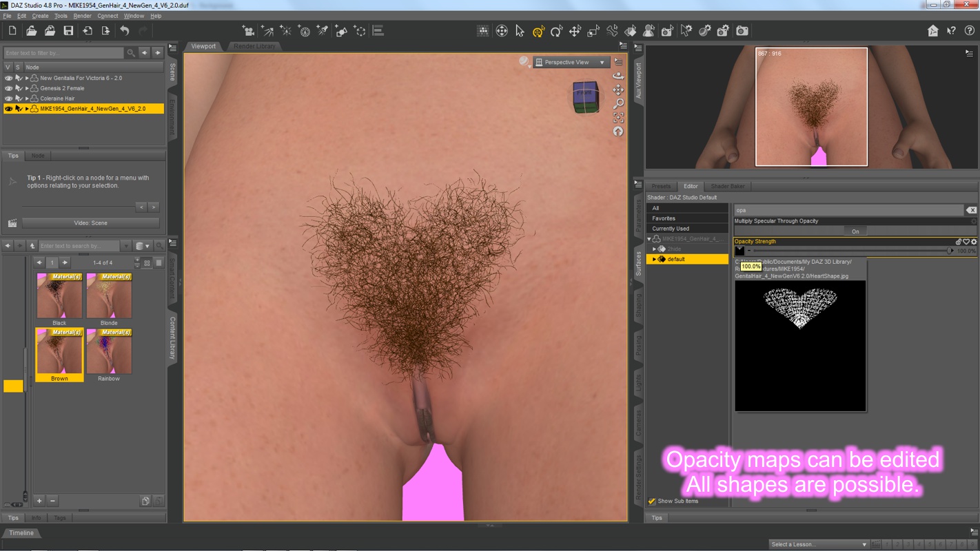Select the Translate tool
Viewport: 980px width, 551px height.
575,31
